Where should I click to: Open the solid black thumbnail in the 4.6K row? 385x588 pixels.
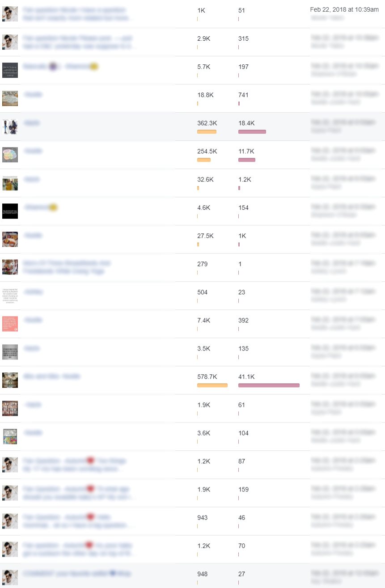click(x=10, y=211)
